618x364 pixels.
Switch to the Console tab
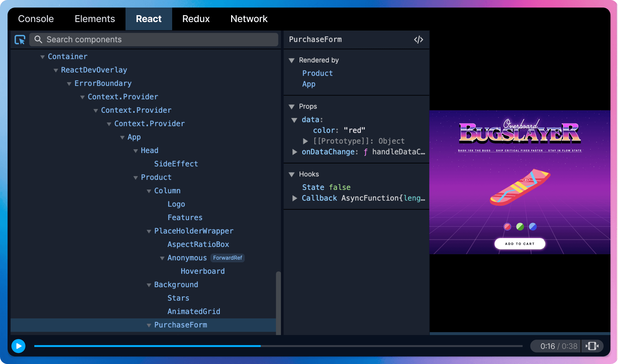(36, 19)
